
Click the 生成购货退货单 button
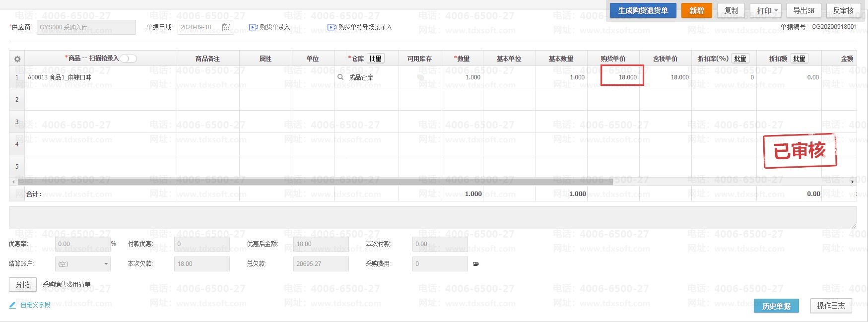[x=643, y=10]
